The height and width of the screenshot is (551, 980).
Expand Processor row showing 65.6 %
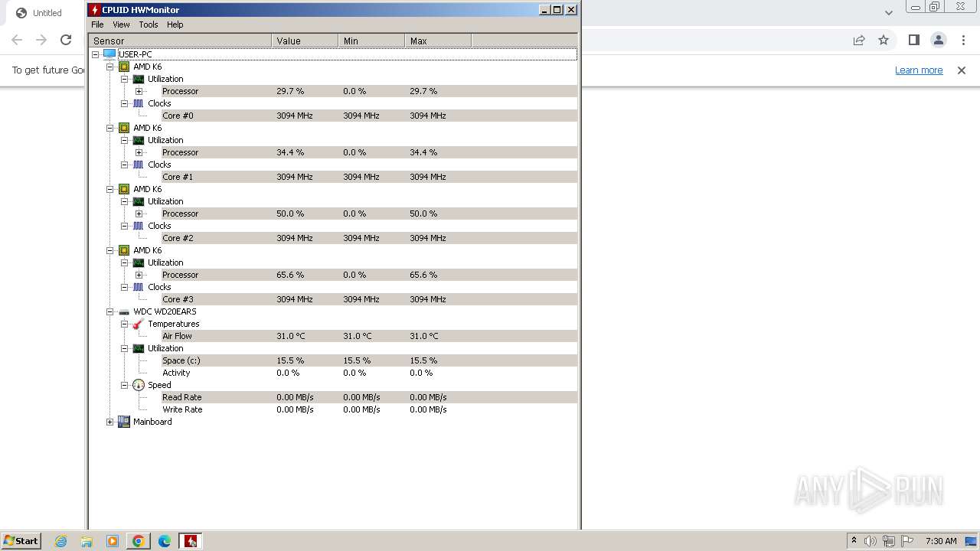tap(139, 275)
